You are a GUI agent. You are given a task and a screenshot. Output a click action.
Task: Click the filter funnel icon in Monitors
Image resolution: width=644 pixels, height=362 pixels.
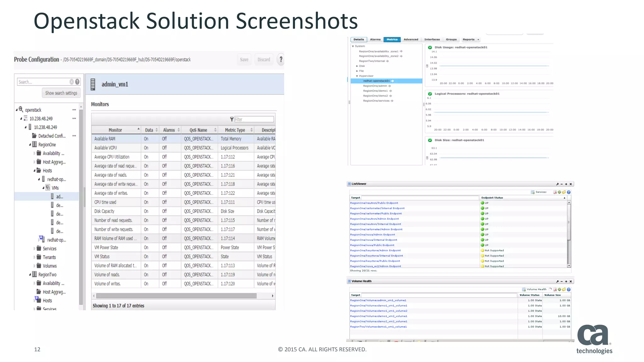(x=232, y=119)
